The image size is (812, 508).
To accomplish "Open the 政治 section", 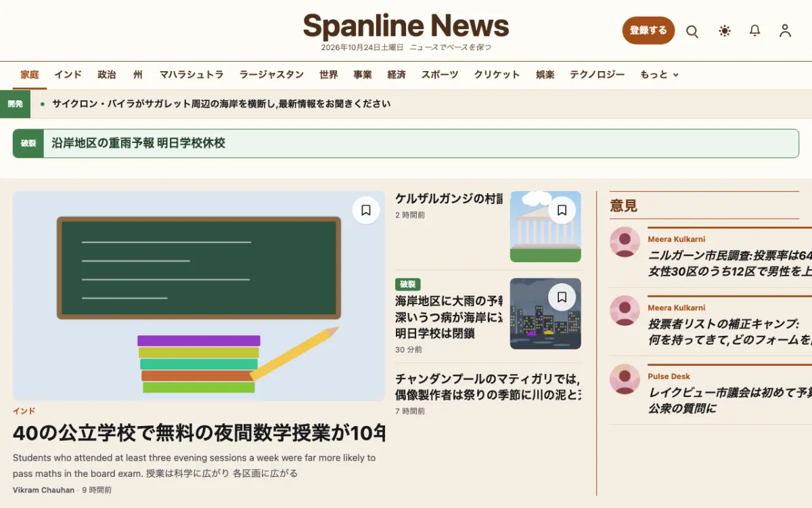I will point(107,75).
